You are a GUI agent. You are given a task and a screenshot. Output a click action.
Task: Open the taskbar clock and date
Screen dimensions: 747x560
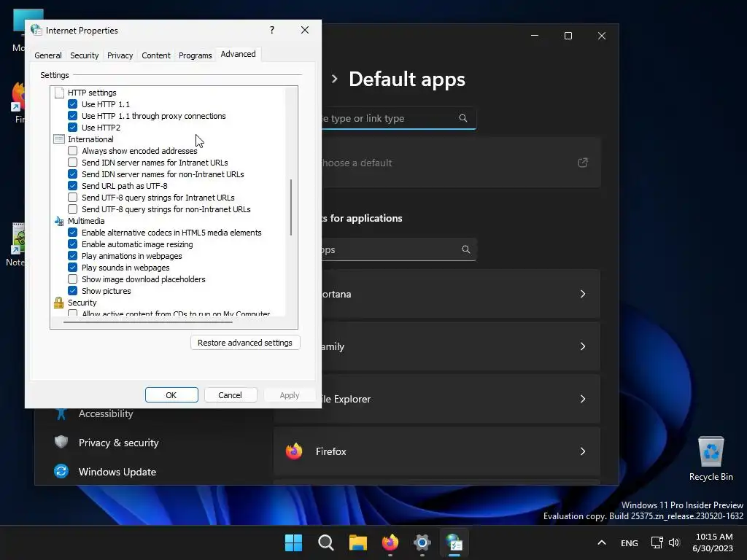click(x=713, y=542)
